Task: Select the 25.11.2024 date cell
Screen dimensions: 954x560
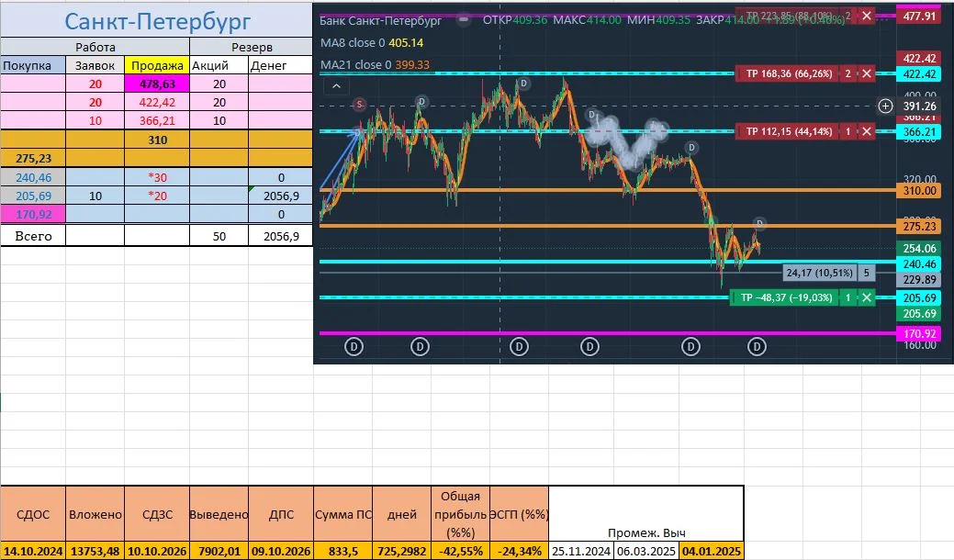Action: click(x=581, y=551)
